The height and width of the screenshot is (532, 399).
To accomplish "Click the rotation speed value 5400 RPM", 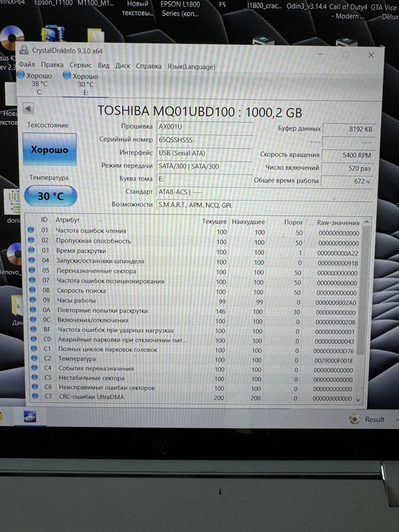I will click(348, 155).
